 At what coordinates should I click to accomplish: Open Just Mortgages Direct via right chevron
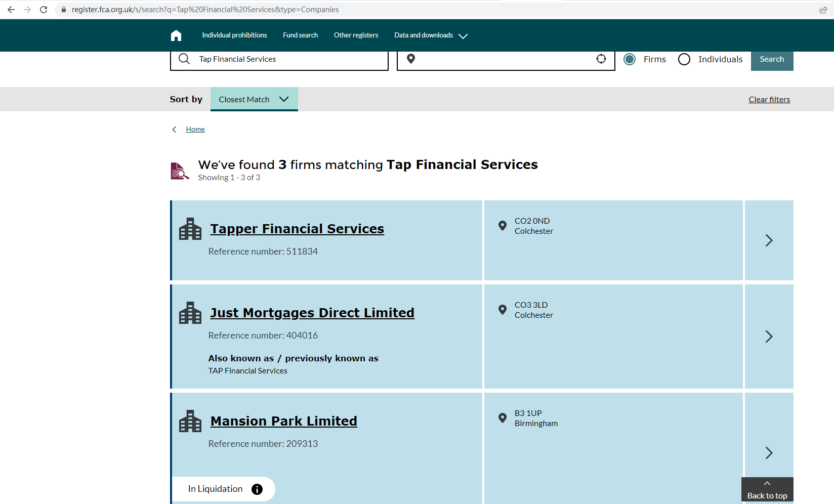coord(769,337)
